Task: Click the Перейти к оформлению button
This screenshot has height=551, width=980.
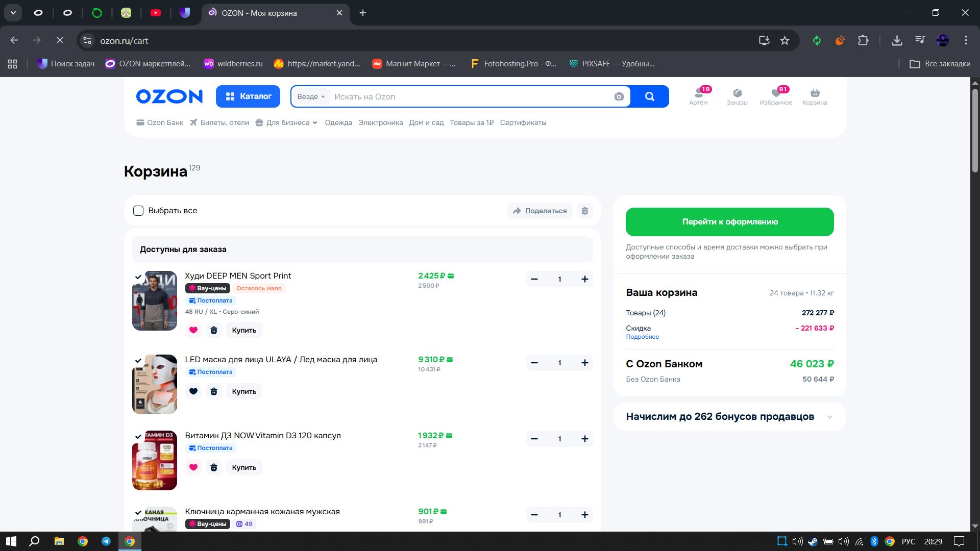Action: 729,222
